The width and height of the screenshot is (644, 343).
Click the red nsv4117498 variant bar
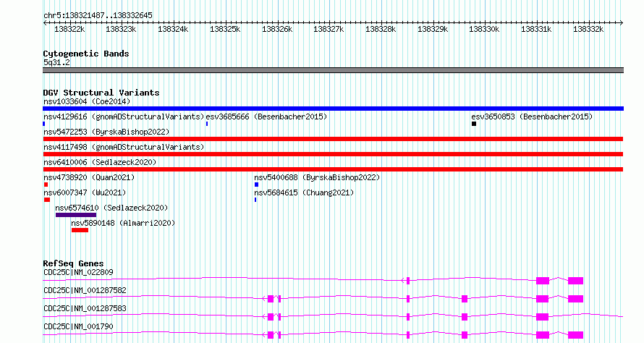[x=333, y=154]
